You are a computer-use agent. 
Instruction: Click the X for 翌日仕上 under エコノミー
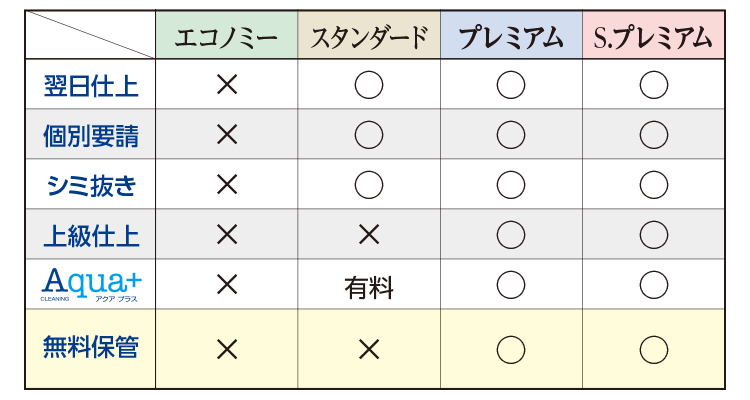[227, 85]
